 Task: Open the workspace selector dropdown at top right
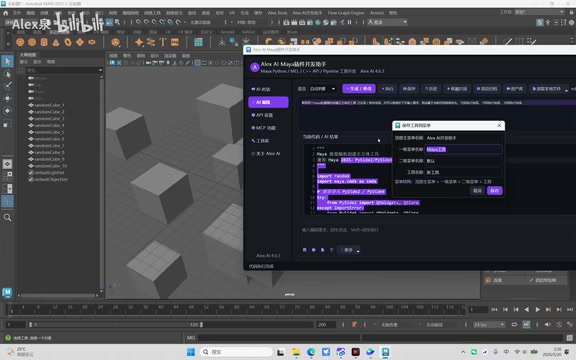pos(539,12)
